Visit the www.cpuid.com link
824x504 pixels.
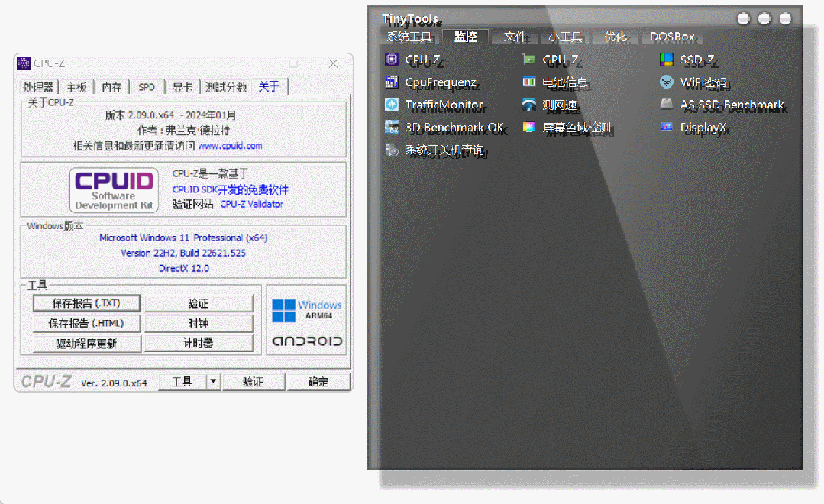point(230,146)
